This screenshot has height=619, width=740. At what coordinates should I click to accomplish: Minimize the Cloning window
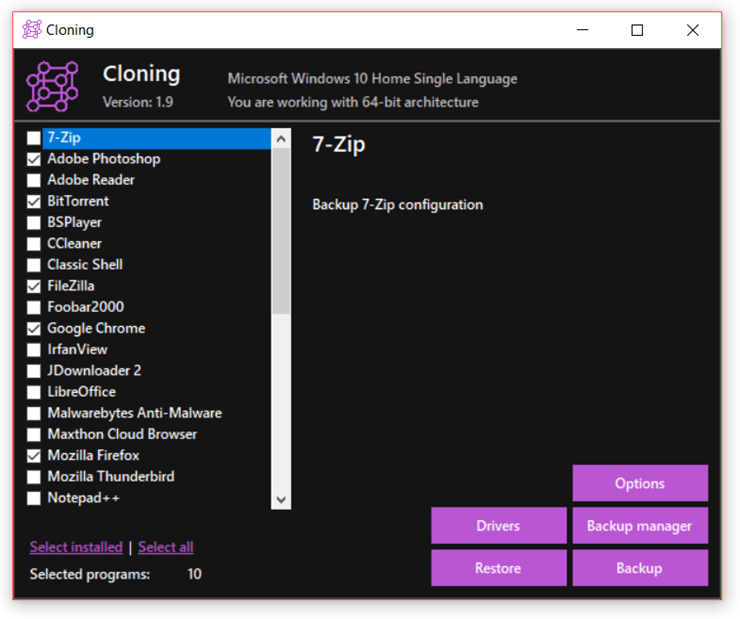pyautogui.click(x=583, y=30)
